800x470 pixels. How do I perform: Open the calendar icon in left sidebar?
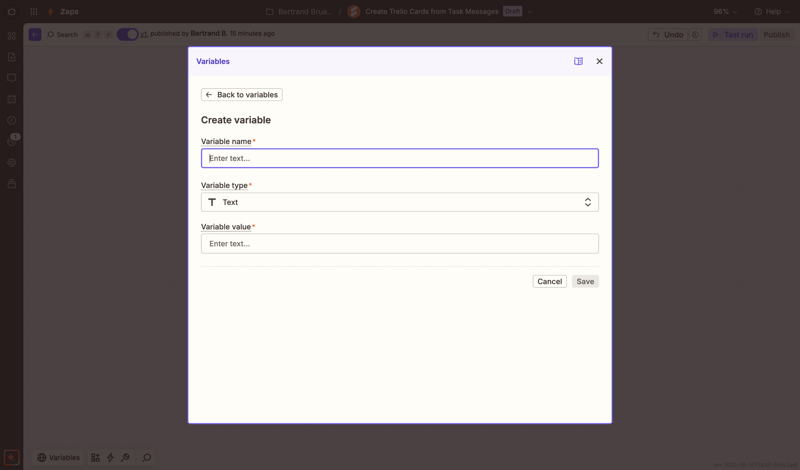[11, 99]
